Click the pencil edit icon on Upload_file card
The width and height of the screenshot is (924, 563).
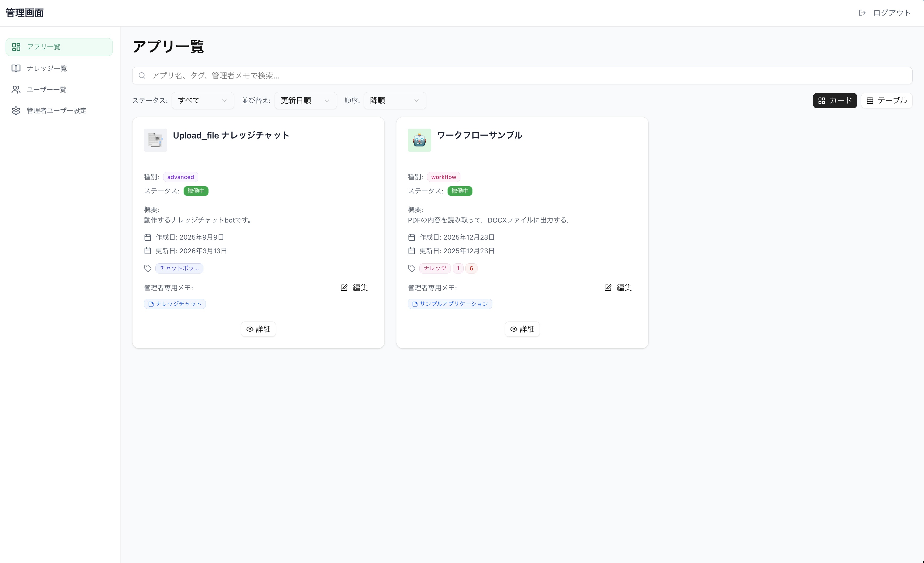coord(344,288)
